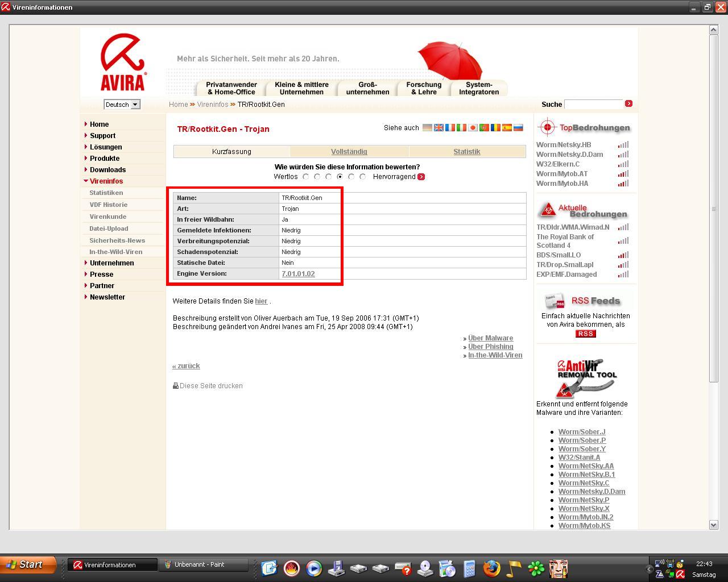Screen dimensions: 728x582
Task: Open engine version 7.01.01.02 link
Action: pyautogui.click(x=298, y=274)
